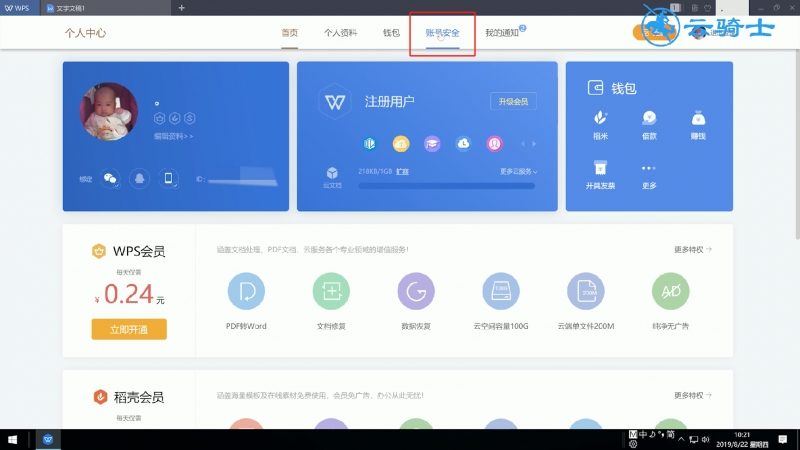Open the 借款 loan icon
The height and width of the screenshot is (450, 800).
point(649,118)
